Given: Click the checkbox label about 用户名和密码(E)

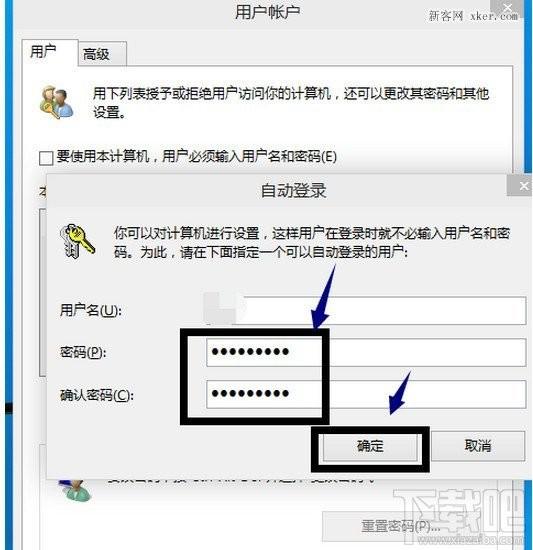Looking at the screenshot, I should 197,156.
